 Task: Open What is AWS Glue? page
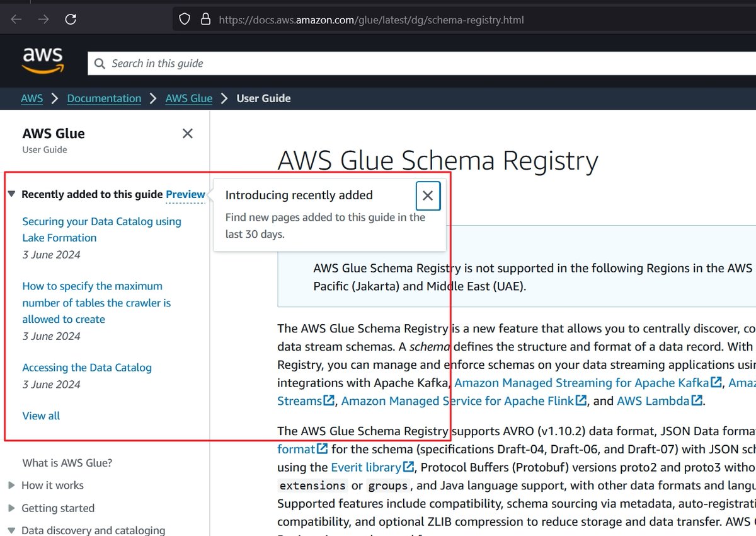tap(67, 463)
